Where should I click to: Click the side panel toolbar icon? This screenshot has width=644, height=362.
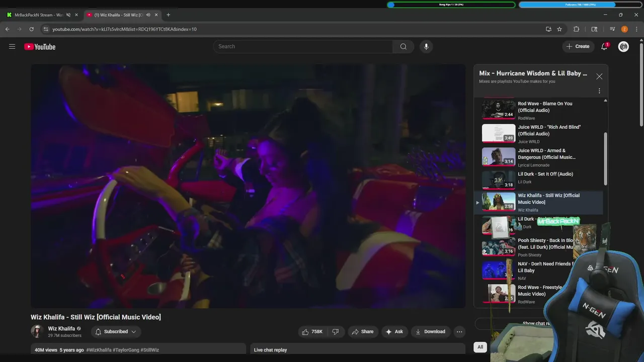click(x=594, y=29)
